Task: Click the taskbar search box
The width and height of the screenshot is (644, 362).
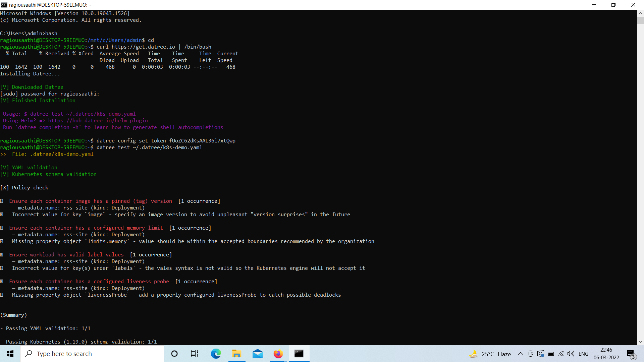Action: pyautogui.click(x=92, y=354)
